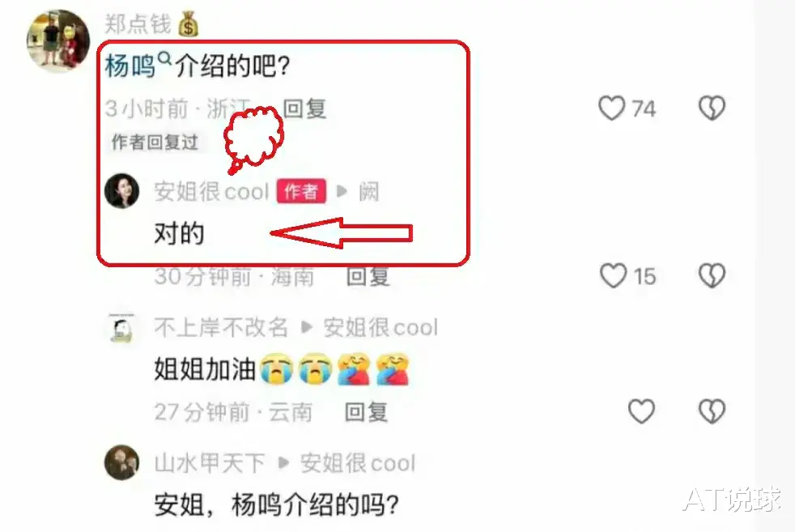Screen dimensions: 795x532
Task: Dislike the 姐姐加油 comment
Action: point(712,411)
